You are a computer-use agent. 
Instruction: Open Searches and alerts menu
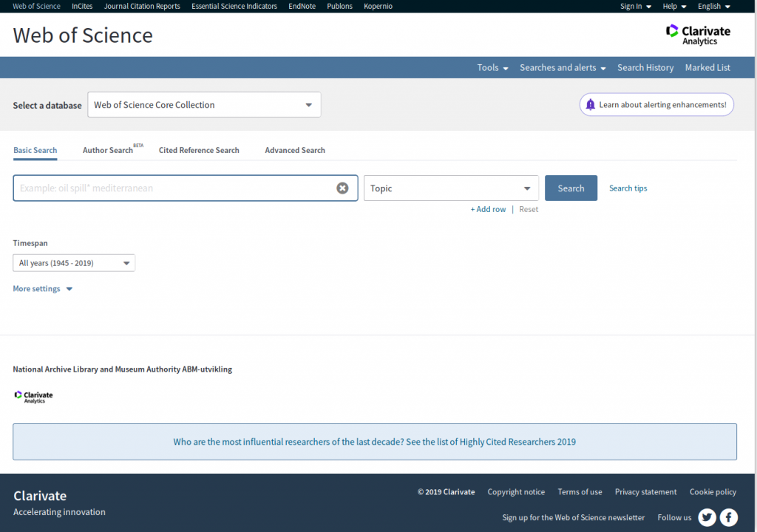(x=563, y=67)
